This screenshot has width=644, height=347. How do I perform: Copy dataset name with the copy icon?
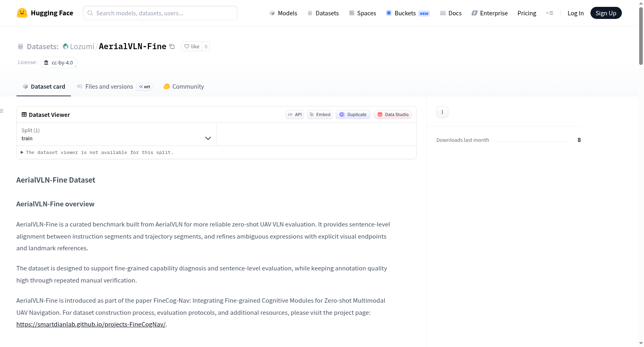[172, 46]
